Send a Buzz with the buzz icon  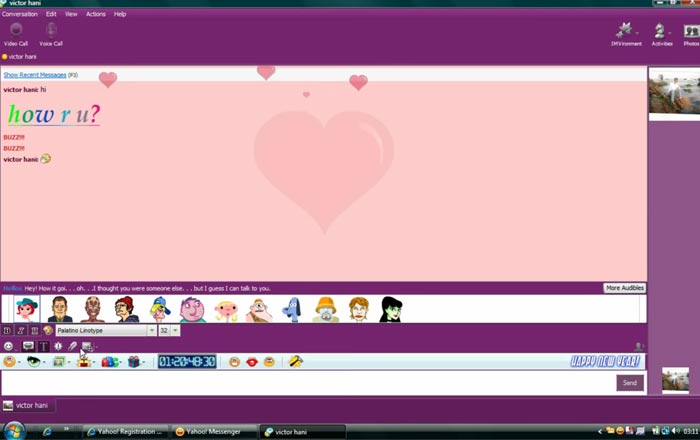[x=58, y=346]
